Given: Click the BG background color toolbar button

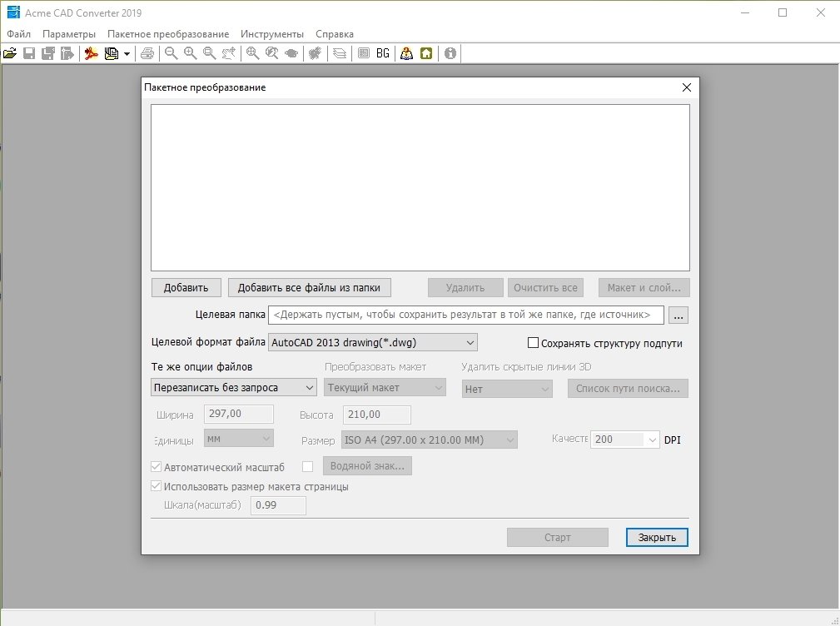Looking at the screenshot, I should point(383,53).
